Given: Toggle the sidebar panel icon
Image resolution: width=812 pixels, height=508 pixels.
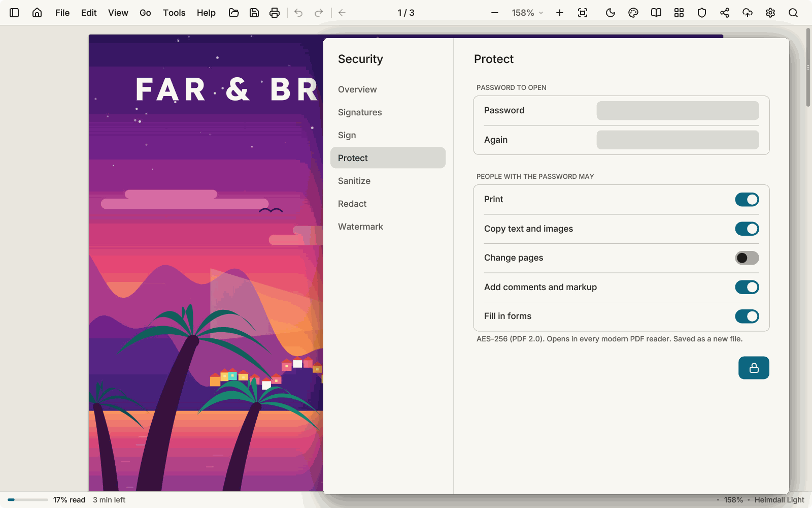Looking at the screenshot, I should (x=14, y=13).
